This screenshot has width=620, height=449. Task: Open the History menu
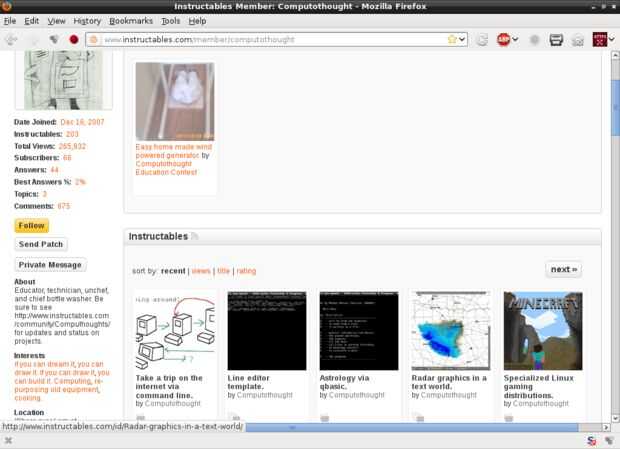click(87, 21)
